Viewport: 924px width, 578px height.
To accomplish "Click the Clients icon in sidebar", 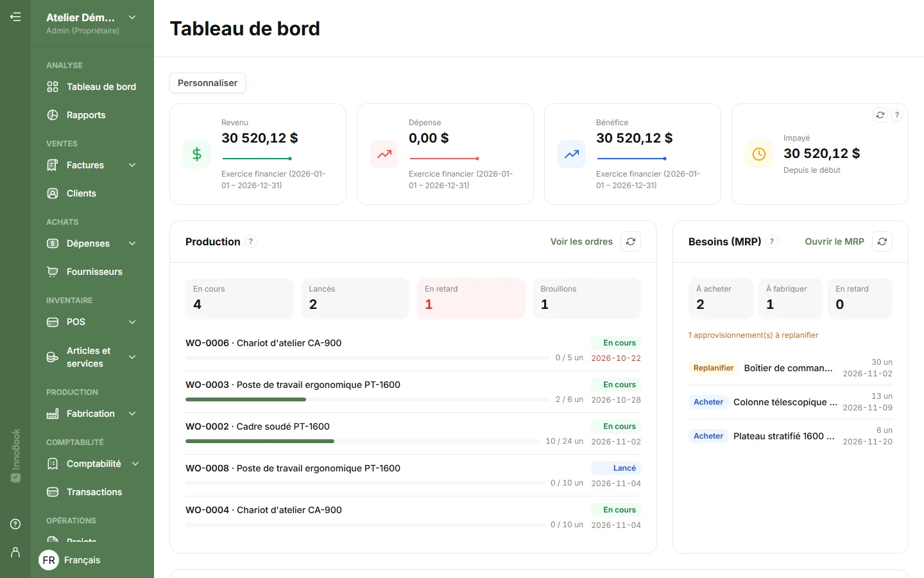I will (53, 193).
